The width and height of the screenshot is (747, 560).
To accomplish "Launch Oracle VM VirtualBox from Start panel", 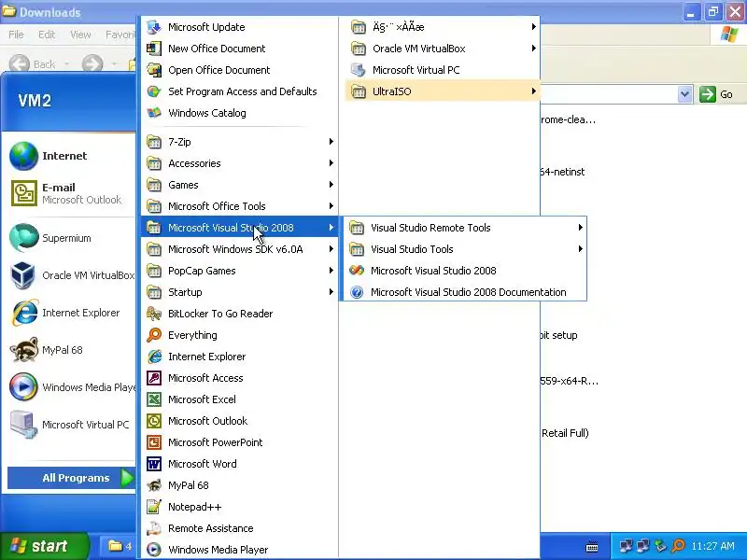I will click(x=71, y=275).
